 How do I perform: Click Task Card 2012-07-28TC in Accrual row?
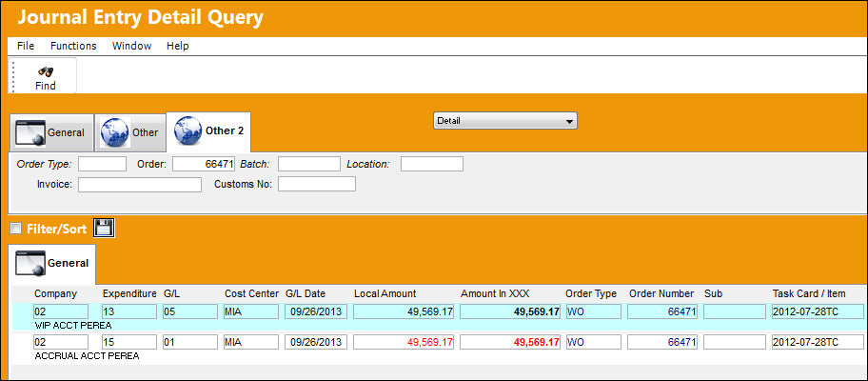pos(818,342)
